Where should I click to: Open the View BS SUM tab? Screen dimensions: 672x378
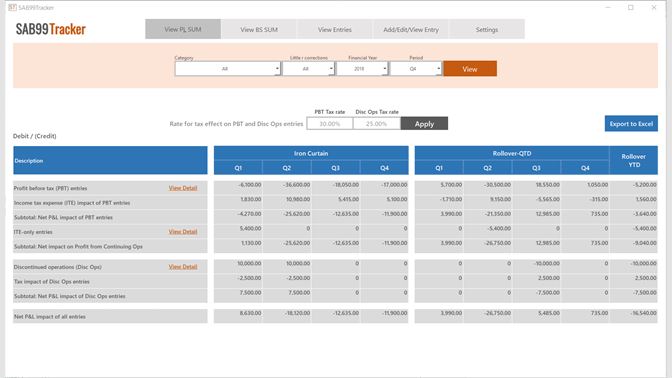point(259,29)
